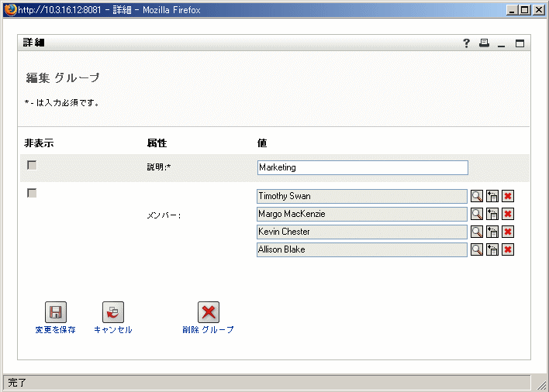This screenshot has height=392, width=549.
Task: Click the 編集 グループ heading
Action: point(63,77)
